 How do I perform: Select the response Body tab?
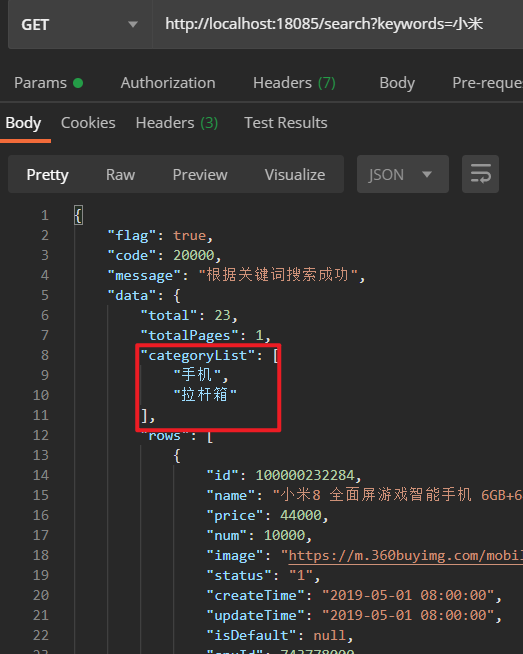coord(23,123)
